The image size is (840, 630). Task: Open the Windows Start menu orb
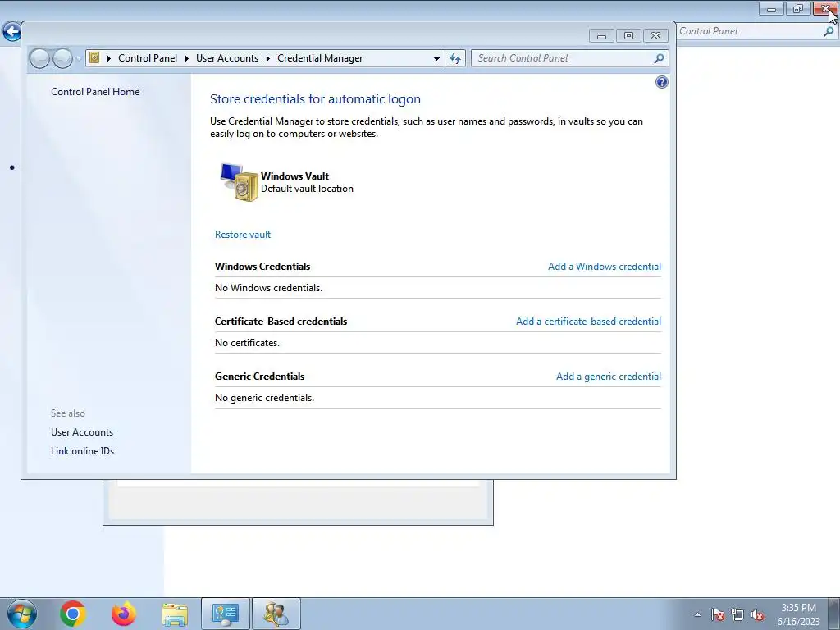21,614
